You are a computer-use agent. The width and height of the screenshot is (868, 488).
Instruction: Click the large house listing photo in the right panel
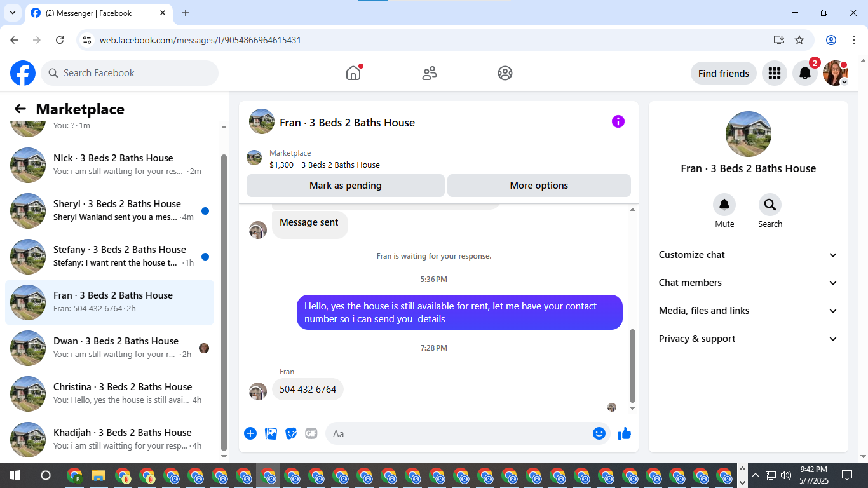coord(749,134)
